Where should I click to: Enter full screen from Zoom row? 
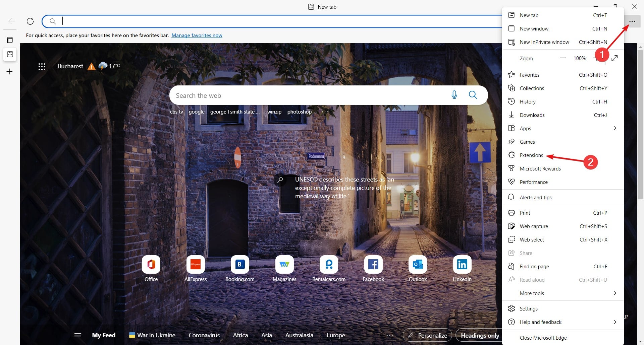tap(614, 58)
